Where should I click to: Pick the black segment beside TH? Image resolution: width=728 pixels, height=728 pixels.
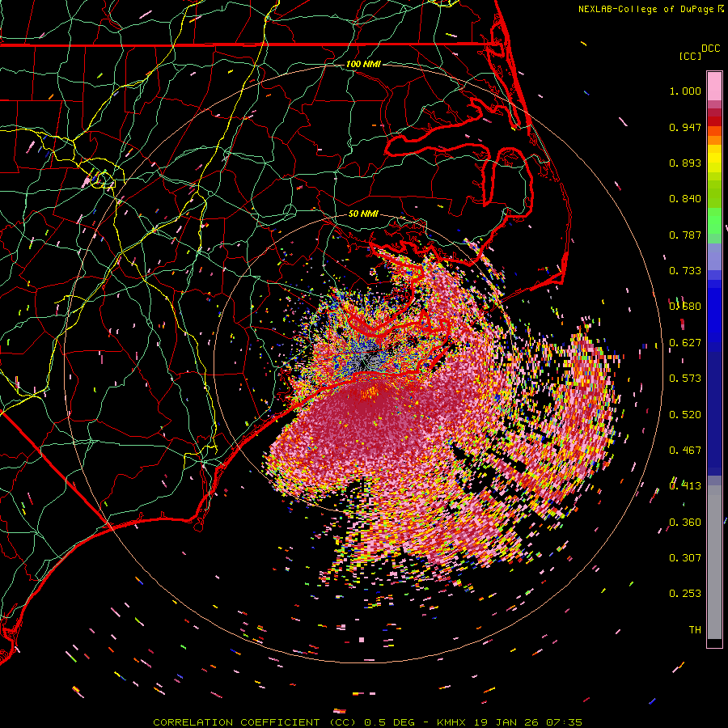click(x=714, y=643)
